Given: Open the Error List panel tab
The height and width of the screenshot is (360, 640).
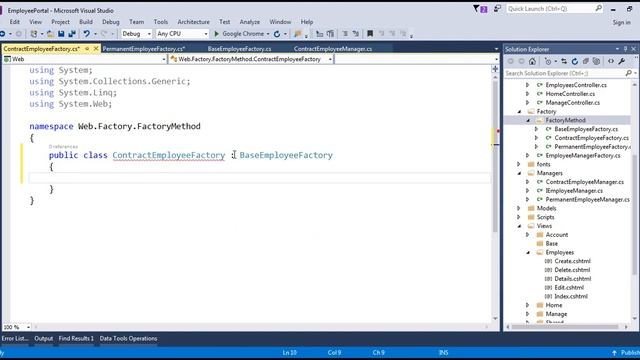Looking at the screenshot, I should [15, 338].
